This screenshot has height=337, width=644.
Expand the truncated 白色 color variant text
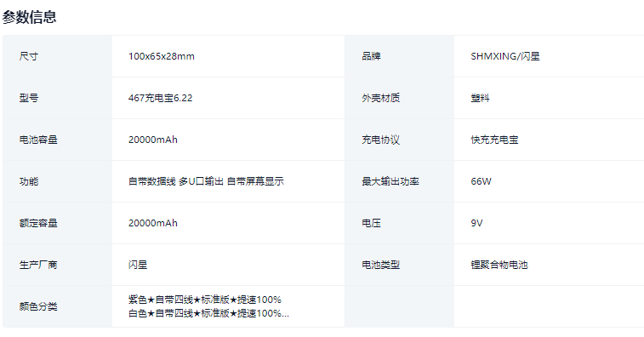208,313
